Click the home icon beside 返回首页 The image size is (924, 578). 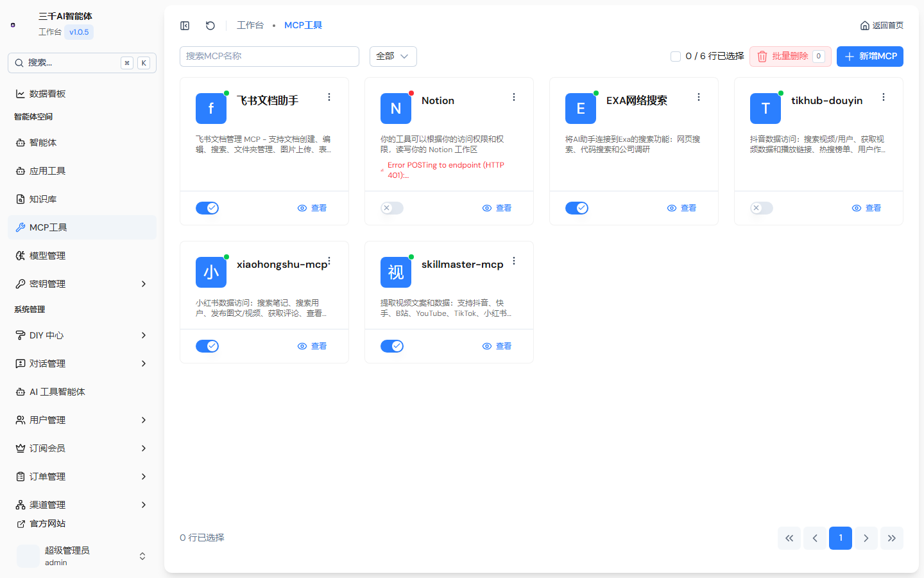pos(865,26)
